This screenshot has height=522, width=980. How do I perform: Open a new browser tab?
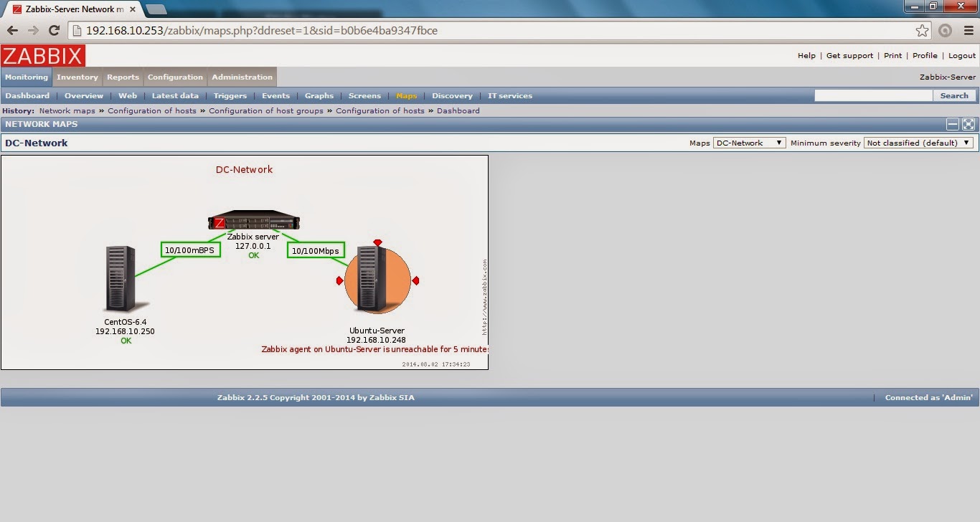coord(156,9)
